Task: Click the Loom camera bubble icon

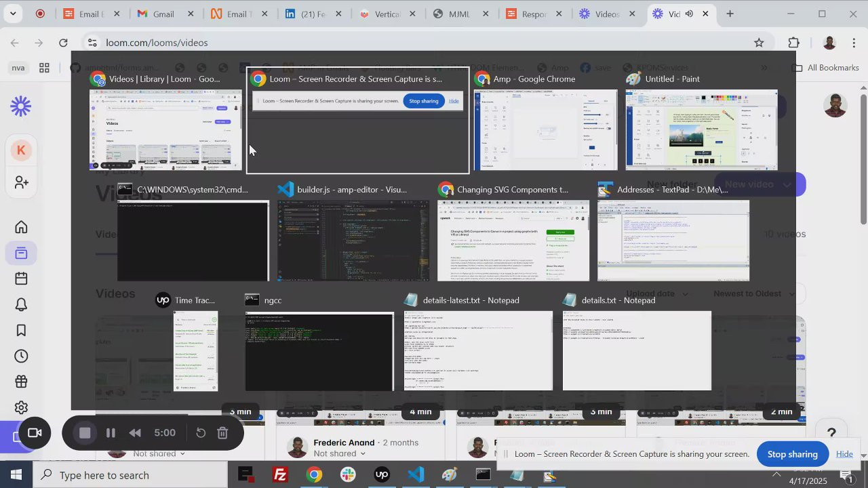Action: 34,433
